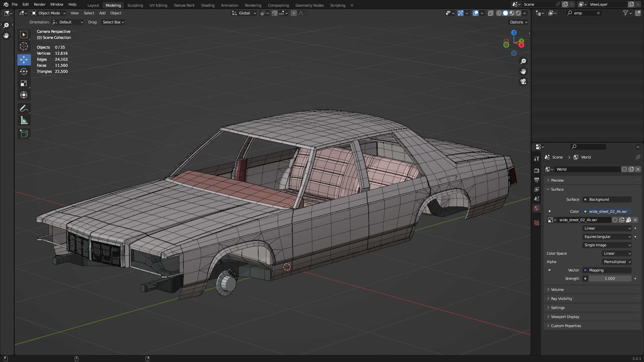Open Equirectangular projection dropdown
Screen dimensions: 644x362
coord(607,237)
